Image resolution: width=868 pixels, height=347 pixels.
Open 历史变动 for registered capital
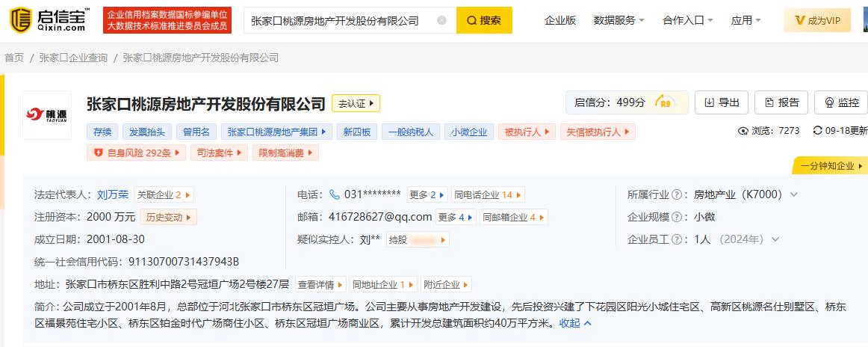coord(168,218)
